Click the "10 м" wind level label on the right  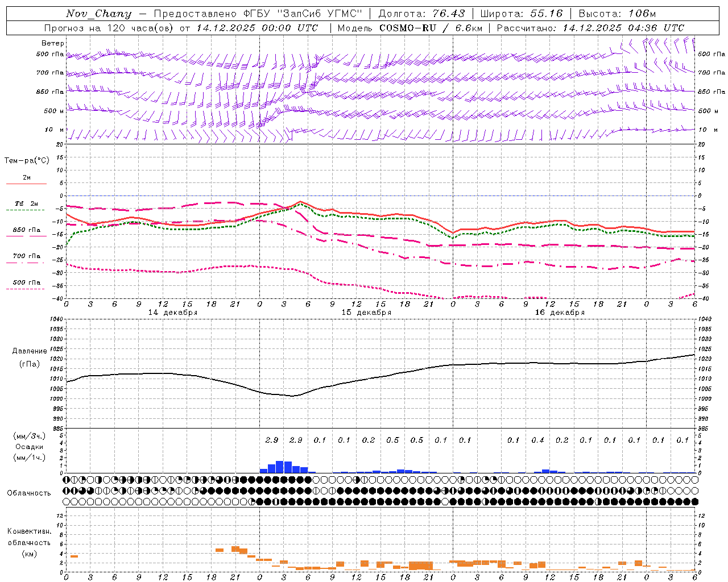pyautogui.click(x=707, y=130)
